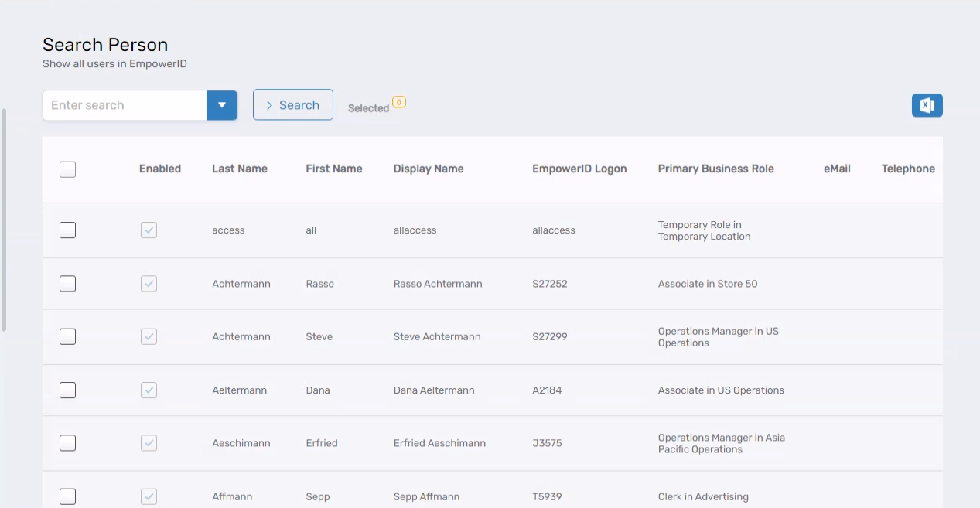Click role Associate in Store 50

point(708,284)
